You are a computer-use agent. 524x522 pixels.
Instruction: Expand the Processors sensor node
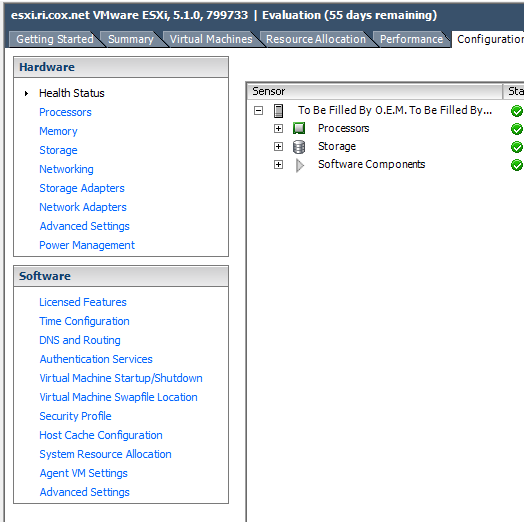click(x=278, y=129)
